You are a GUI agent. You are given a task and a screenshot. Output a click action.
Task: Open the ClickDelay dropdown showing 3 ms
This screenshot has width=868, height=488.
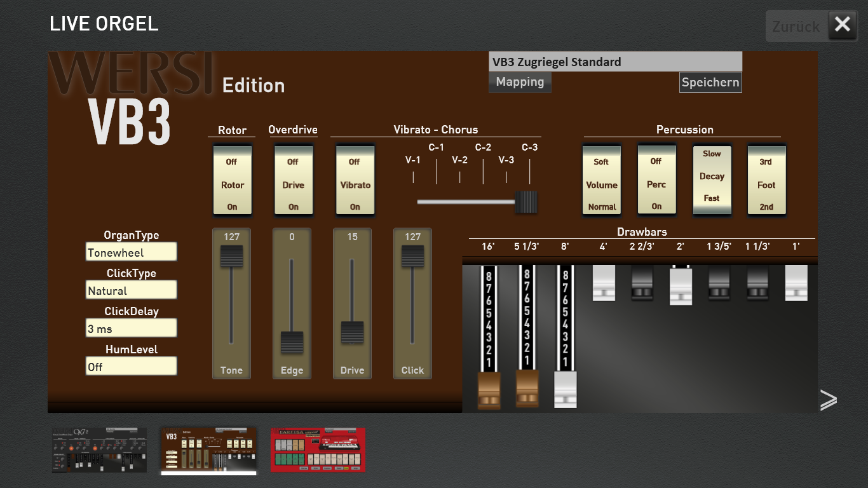tap(132, 329)
